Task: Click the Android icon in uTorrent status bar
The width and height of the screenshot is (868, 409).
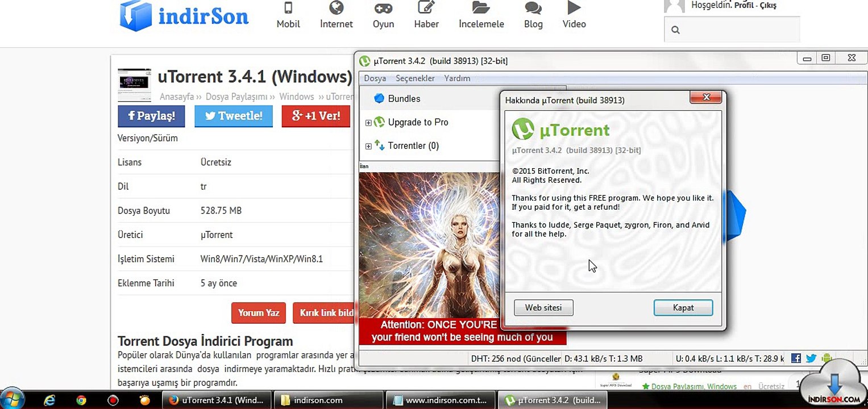Action: coord(827,358)
